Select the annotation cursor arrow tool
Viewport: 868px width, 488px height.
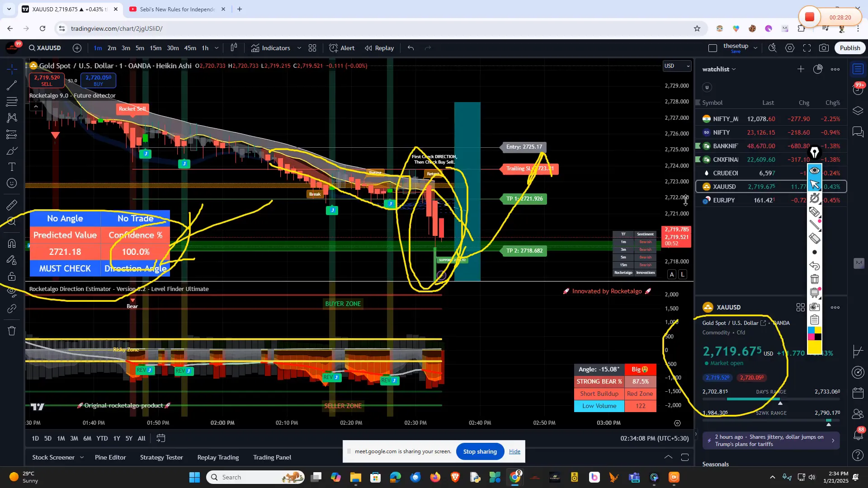(815, 184)
